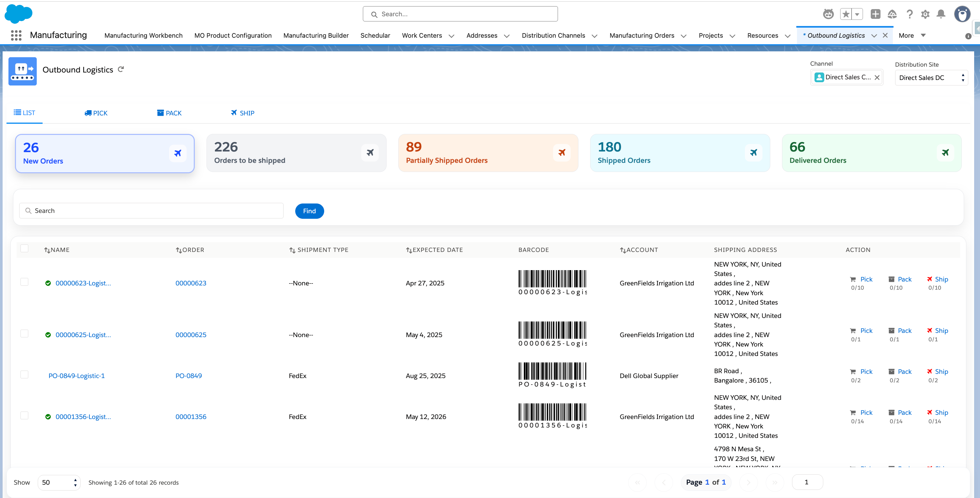Open order link 00000625
Image resolution: width=980 pixels, height=498 pixels.
pos(191,335)
